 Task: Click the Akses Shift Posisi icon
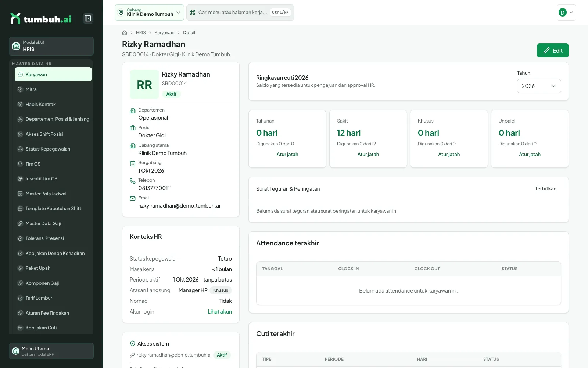tap(20, 134)
